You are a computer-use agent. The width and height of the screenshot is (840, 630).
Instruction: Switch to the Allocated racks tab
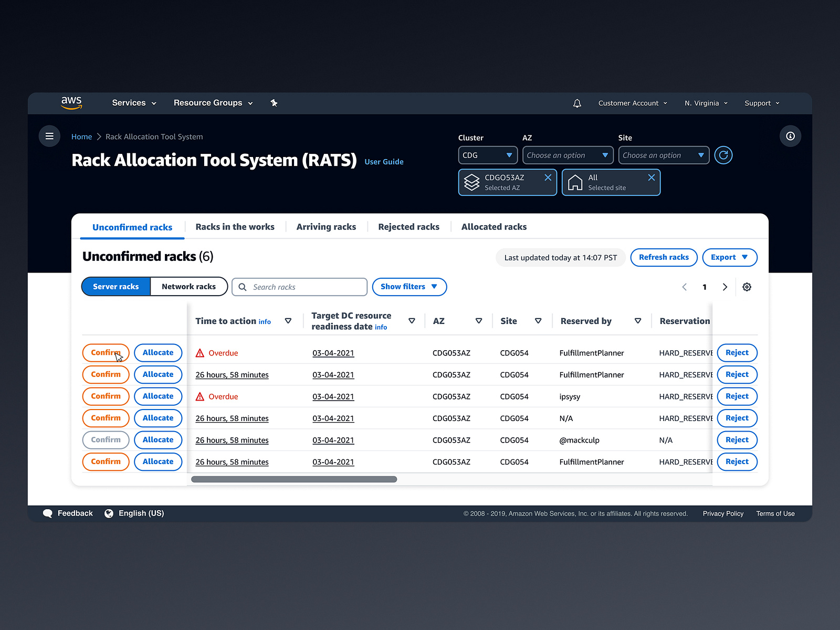(x=493, y=227)
